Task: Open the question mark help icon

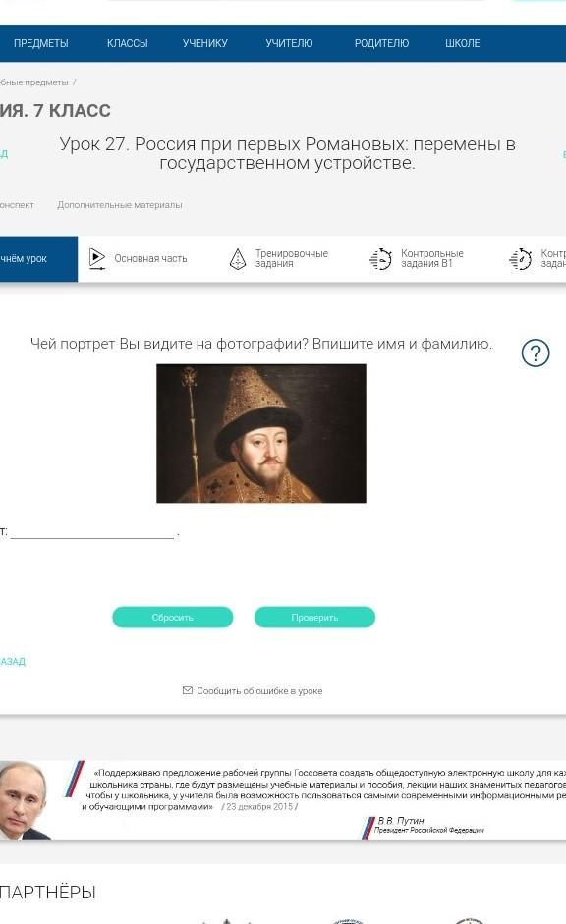Action: [x=536, y=353]
